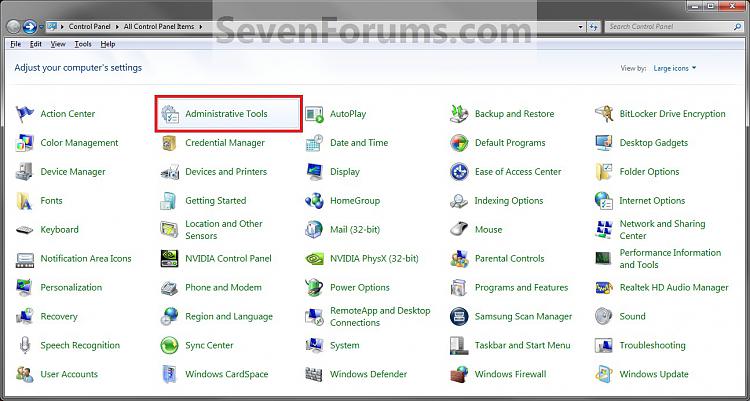Screen dimensions: 750x401
Task: Click the Display monitor icon
Action: tap(314, 172)
